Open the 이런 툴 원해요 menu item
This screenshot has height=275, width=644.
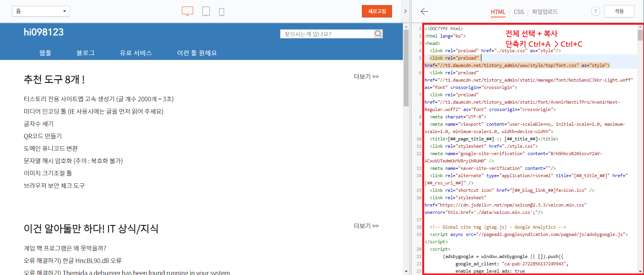(x=197, y=53)
